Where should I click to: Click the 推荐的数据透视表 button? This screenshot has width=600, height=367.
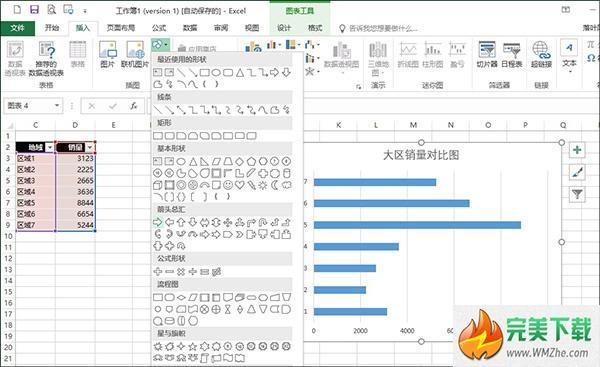(46, 59)
